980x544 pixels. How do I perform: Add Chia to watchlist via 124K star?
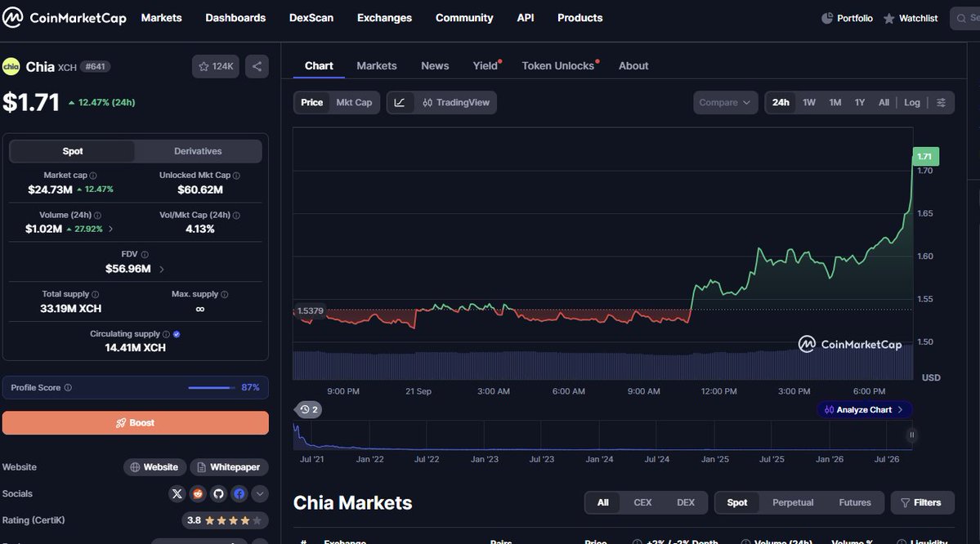216,66
